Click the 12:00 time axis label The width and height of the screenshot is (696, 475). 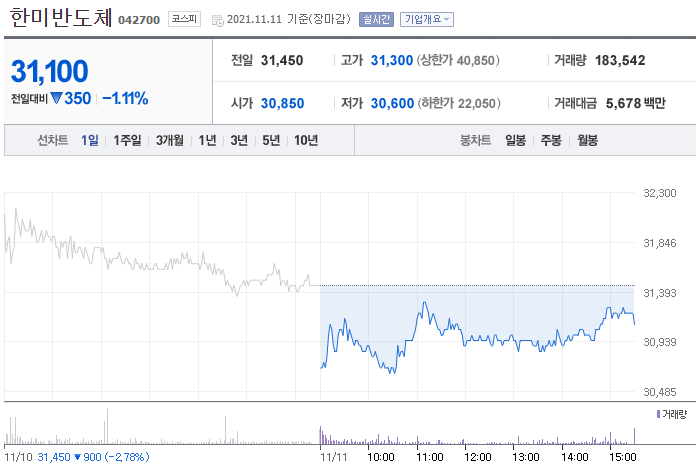pos(478,457)
